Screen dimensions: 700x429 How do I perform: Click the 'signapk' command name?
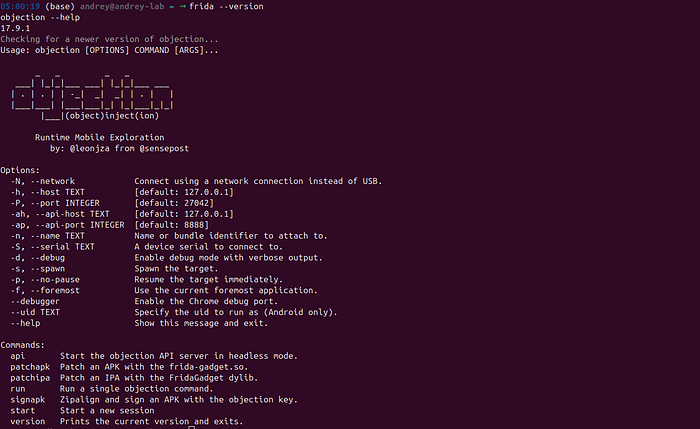pyautogui.click(x=28, y=400)
